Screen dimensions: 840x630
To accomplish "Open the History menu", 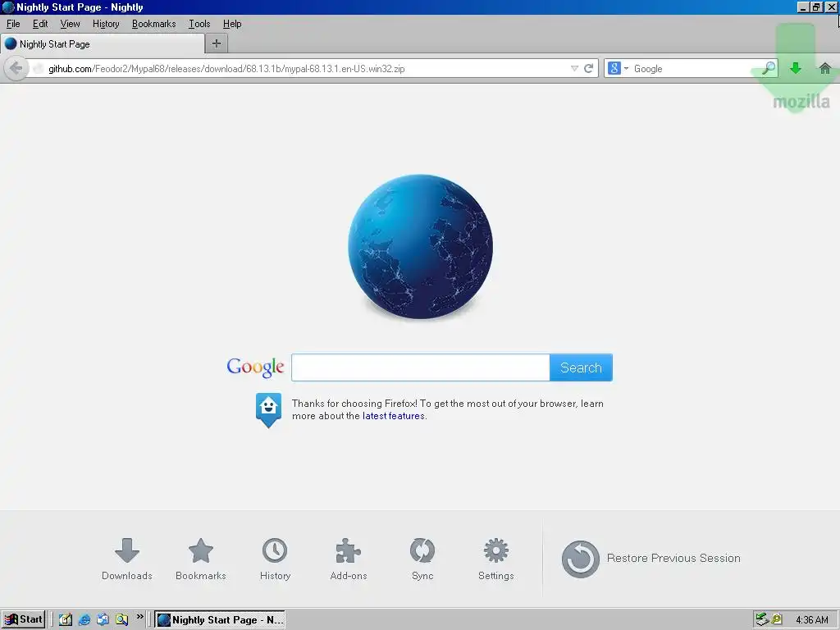I will [x=106, y=24].
